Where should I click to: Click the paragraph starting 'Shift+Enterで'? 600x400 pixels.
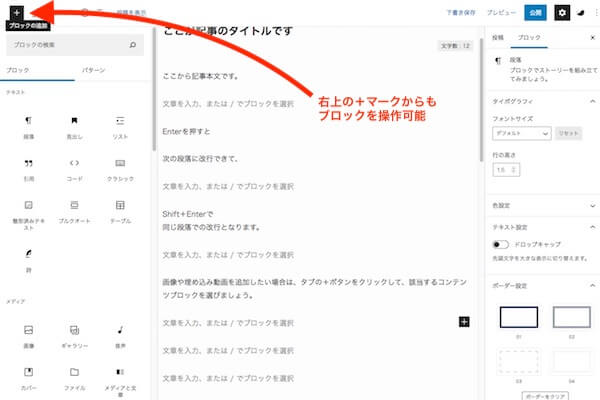click(212, 220)
